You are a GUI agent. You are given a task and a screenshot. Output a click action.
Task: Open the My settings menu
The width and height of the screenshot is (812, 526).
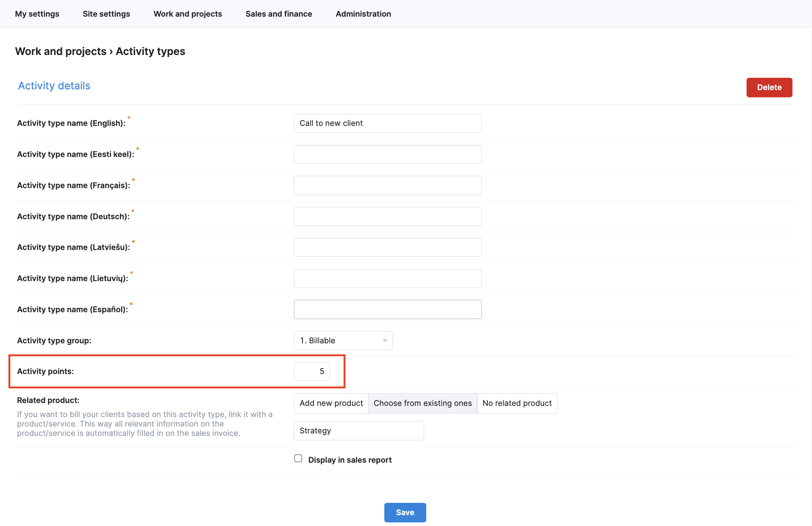(x=37, y=14)
